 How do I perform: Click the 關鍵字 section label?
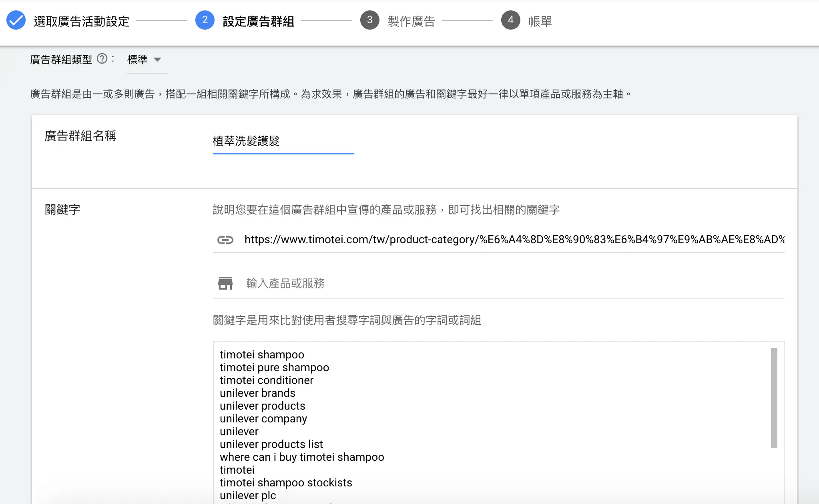click(62, 210)
